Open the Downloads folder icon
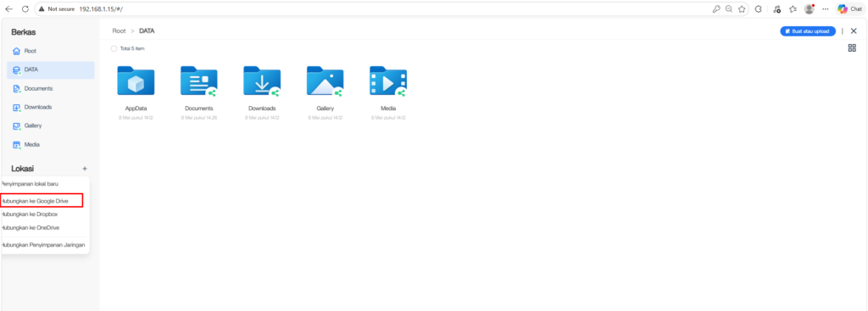The image size is (868, 311). 262,81
